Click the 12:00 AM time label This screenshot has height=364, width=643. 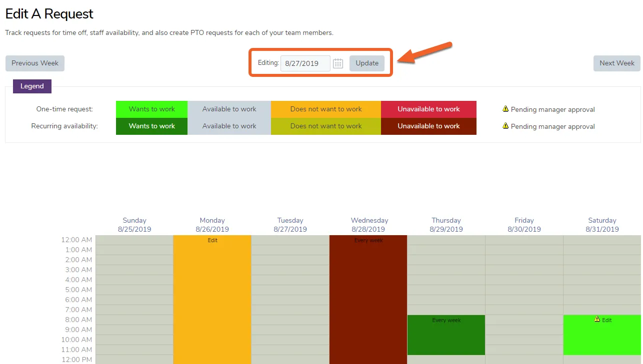click(x=76, y=240)
